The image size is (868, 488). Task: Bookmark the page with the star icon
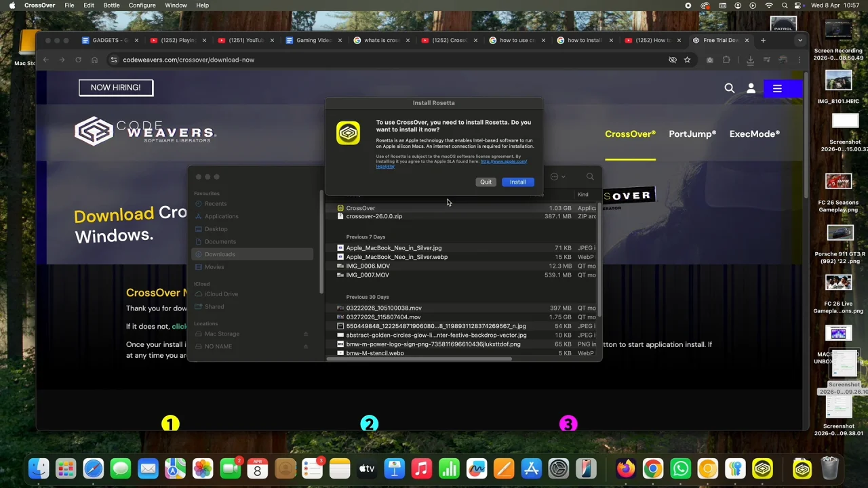point(687,60)
